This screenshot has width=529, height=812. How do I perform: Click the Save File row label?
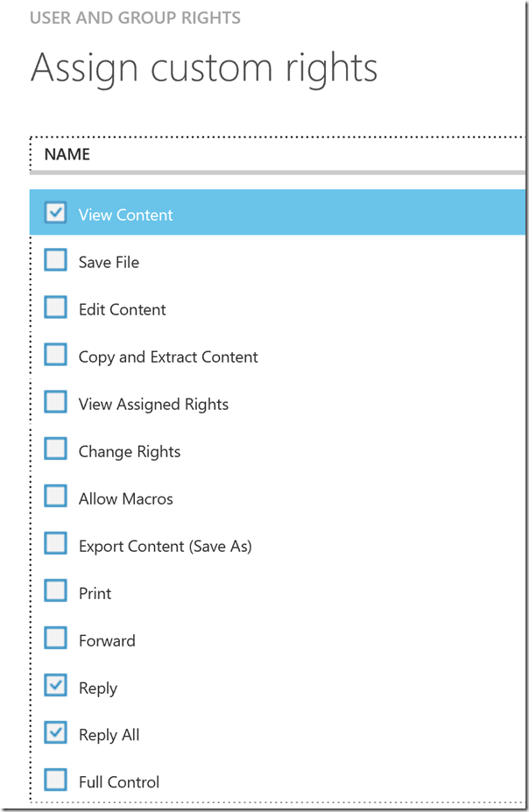(x=109, y=263)
